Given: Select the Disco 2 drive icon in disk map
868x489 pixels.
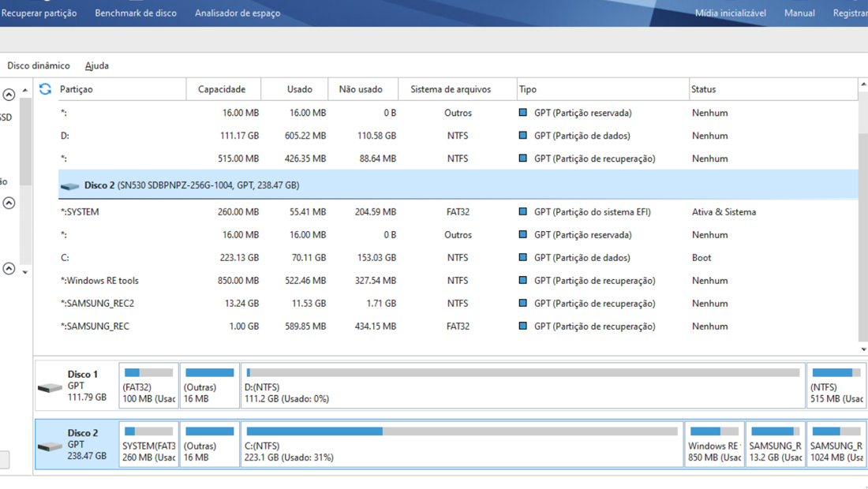Looking at the screenshot, I should tap(50, 446).
